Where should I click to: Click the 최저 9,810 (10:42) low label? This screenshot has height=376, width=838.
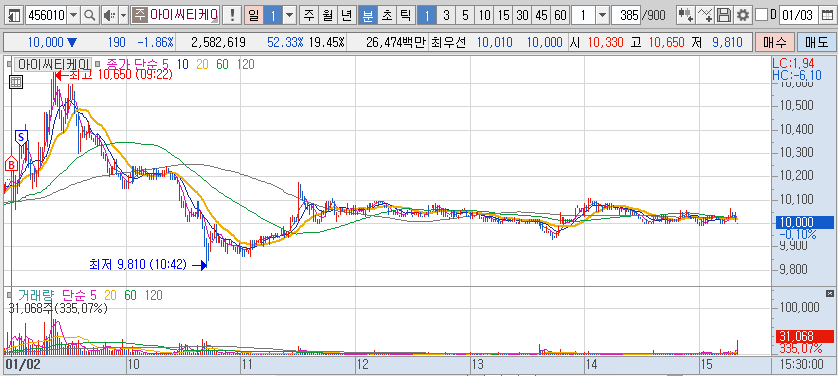point(137,264)
